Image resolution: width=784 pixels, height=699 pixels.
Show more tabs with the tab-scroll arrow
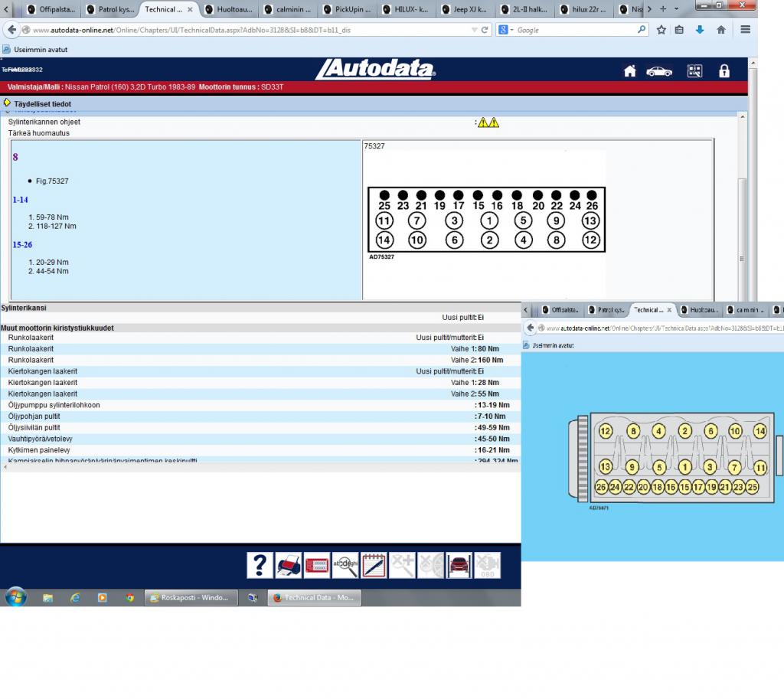click(650, 9)
